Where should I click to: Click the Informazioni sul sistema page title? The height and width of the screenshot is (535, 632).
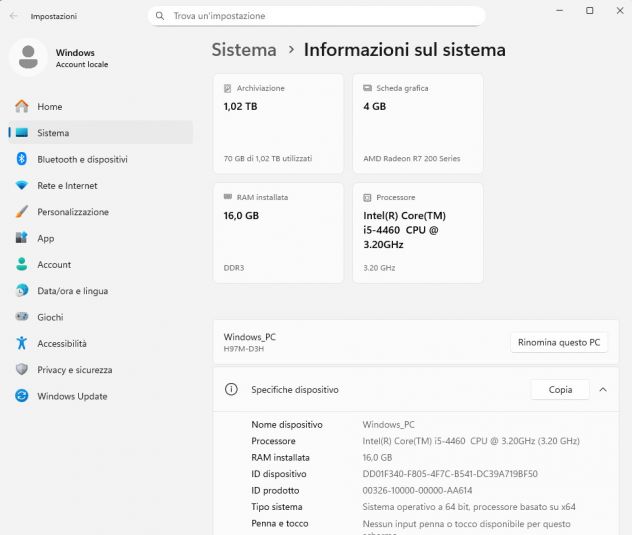coord(405,50)
